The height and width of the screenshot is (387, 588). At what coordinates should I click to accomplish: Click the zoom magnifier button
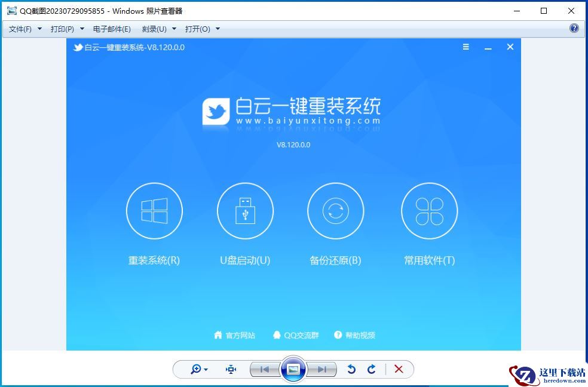point(196,370)
